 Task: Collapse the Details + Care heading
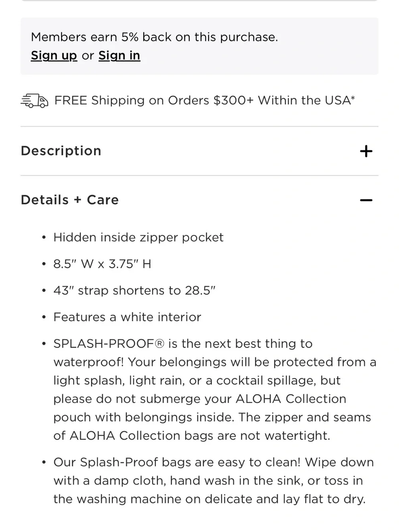click(x=70, y=200)
